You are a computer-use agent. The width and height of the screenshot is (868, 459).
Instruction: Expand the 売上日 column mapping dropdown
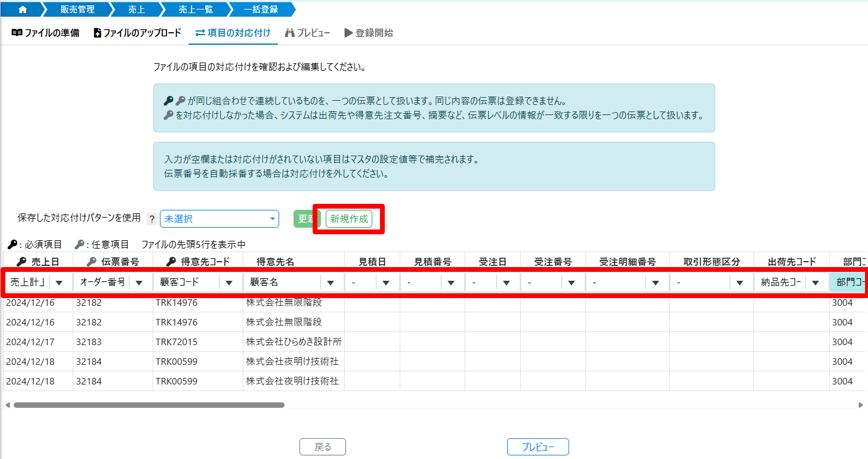click(59, 283)
